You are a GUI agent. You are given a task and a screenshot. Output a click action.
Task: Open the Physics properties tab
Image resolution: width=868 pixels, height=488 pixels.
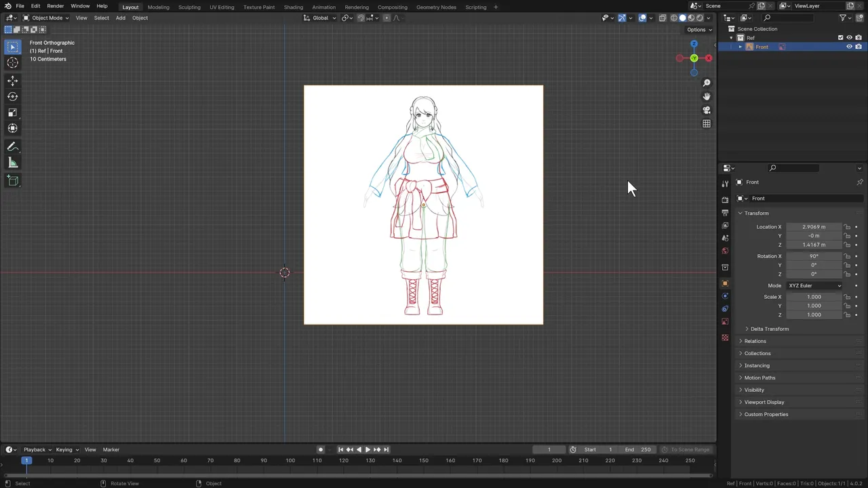coord(725,296)
